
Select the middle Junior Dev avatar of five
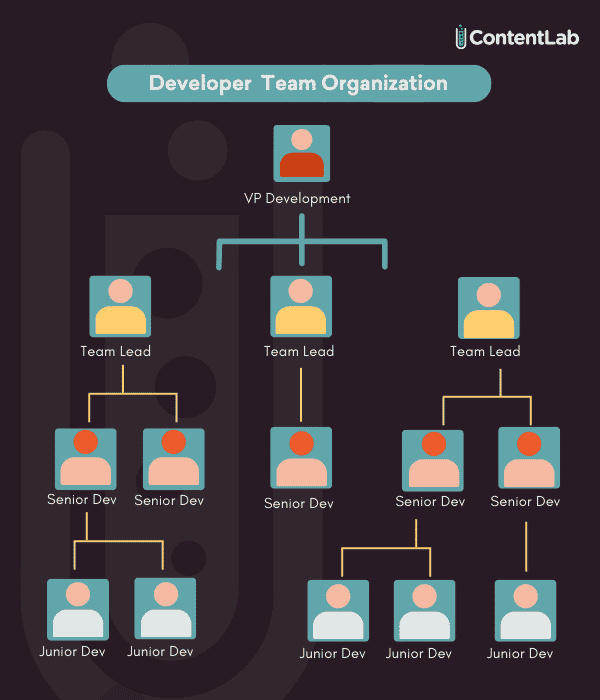[x=338, y=611]
